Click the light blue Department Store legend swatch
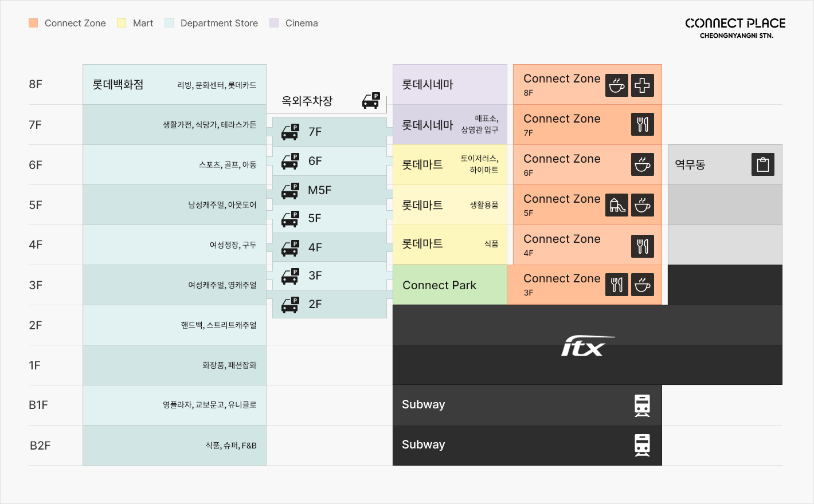 169,23
